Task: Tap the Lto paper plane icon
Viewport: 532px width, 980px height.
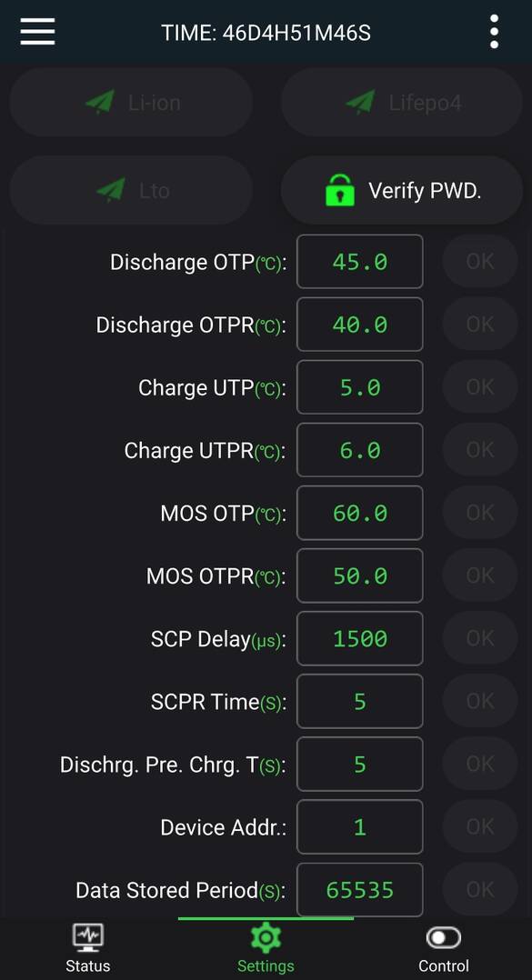Action: (111, 190)
